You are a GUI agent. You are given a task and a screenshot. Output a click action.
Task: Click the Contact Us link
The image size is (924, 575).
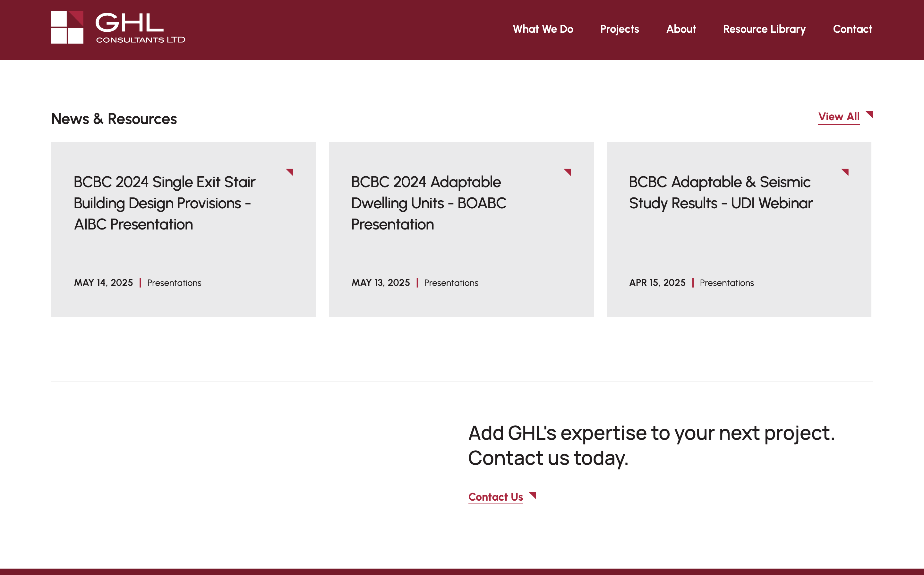(495, 497)
